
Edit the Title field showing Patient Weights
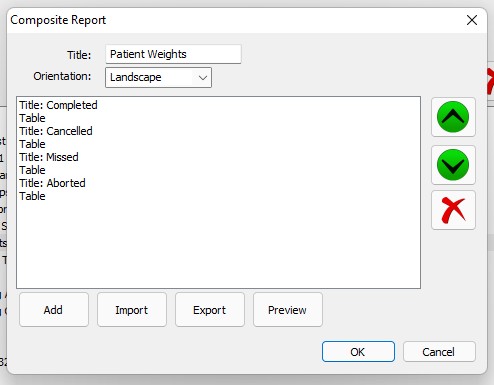pos(173,54)
